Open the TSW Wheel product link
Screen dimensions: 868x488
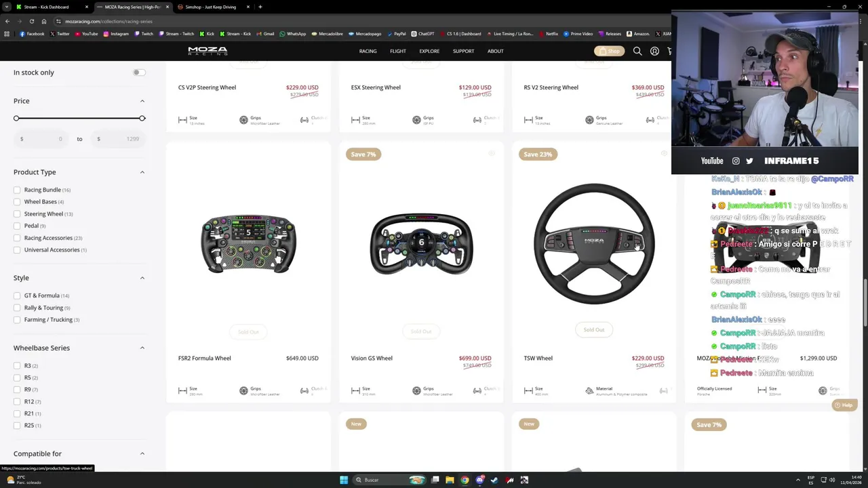point(538,358)
